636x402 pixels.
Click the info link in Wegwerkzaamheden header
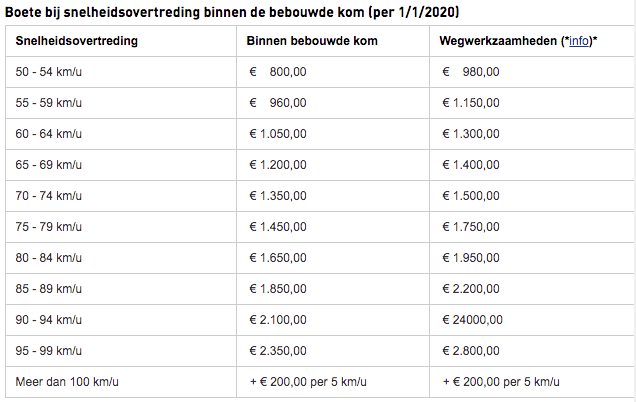point(578,41)
